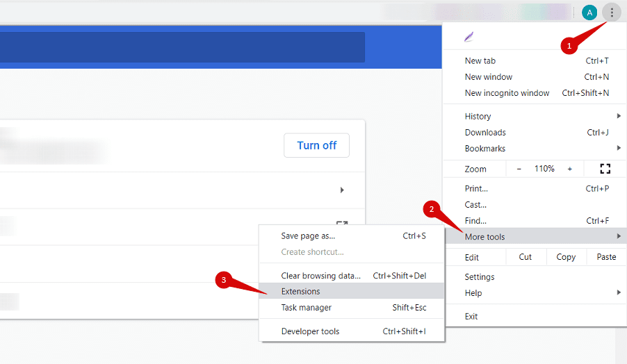Viewport: 627px width, 364px height.
Task: Click Paste in the Edit row
Action: point(606,257)
